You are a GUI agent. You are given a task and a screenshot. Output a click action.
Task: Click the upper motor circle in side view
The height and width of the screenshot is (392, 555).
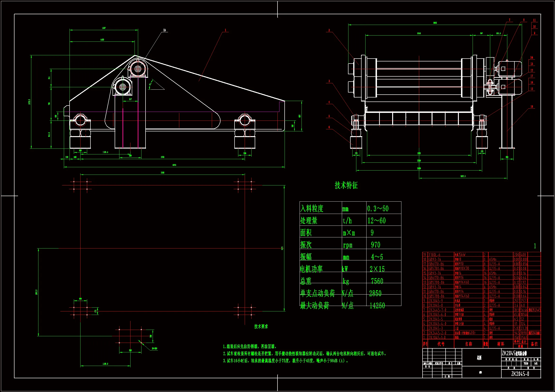coord(138,69)
